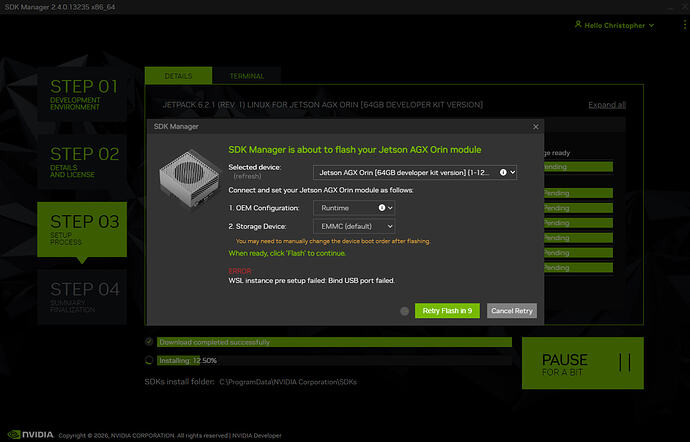Screen dimensions: 690x442
Task: Click the download completed checkmark icon
Action: coord(149,342)
